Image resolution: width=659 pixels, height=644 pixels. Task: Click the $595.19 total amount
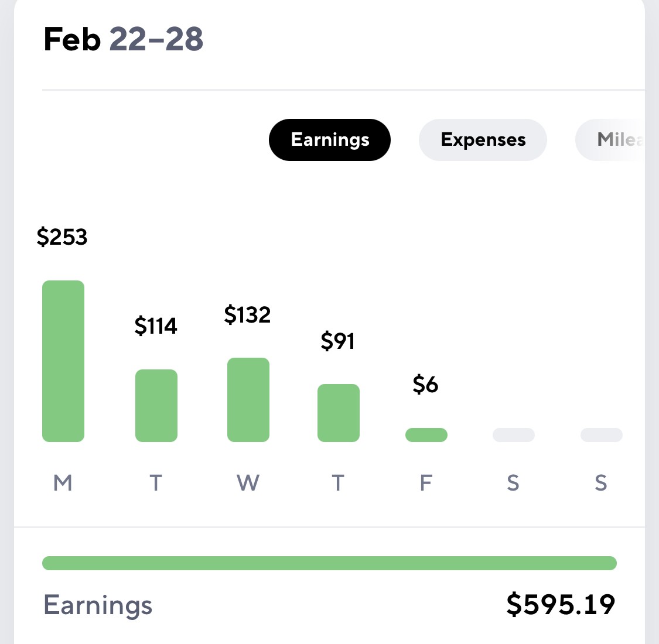tap(561, 605)
